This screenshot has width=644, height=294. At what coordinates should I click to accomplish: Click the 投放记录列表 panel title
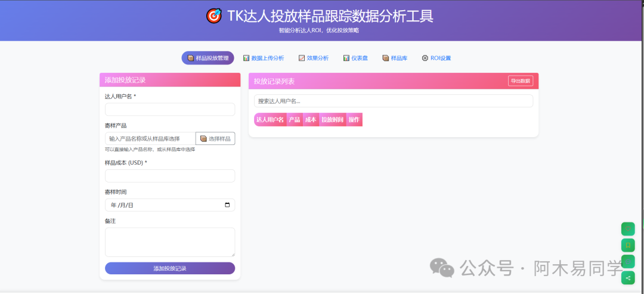coord(274,81)
